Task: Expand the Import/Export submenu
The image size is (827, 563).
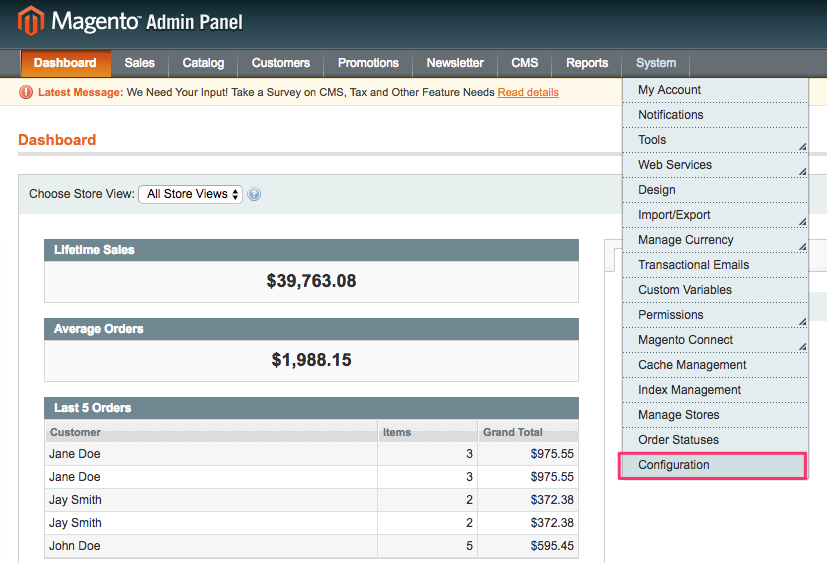Action: [x=715, y=215]
